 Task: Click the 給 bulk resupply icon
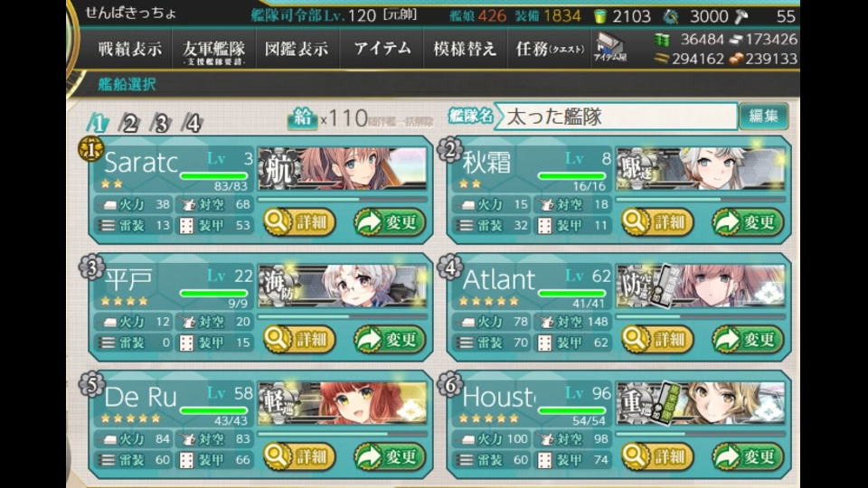(302, 117)
